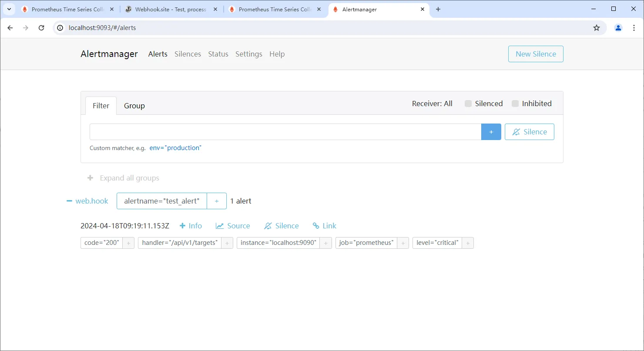Open Chrome three-dot menu
Viewport: 644px width, 351px height.
coord(634,28)
